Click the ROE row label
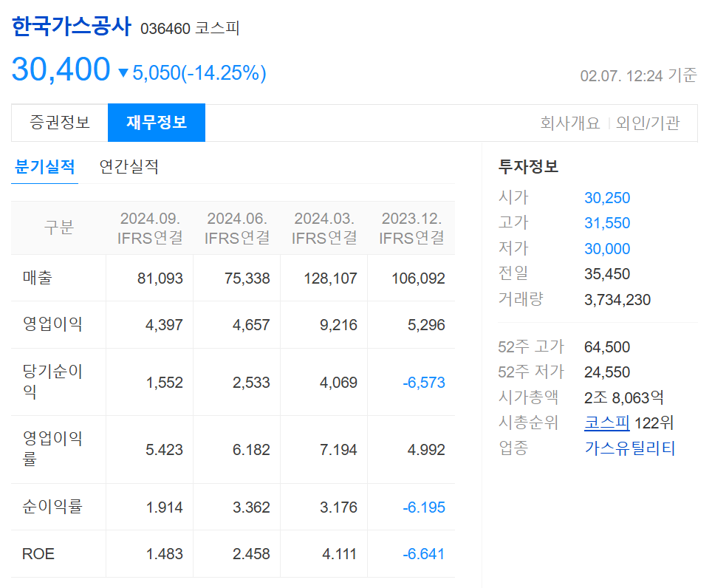This screenshot has height=588, width=712. (x=38, y=554)
